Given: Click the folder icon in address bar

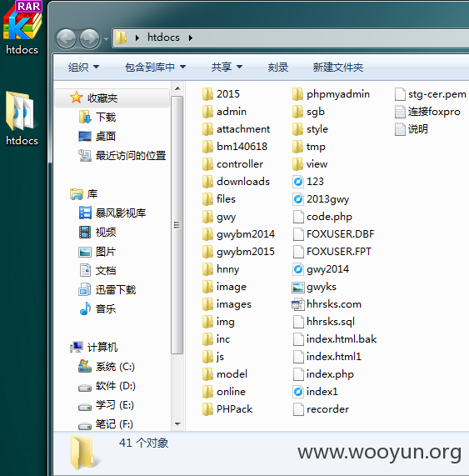Looking at the screenshot, I should (x=121, y=38).
